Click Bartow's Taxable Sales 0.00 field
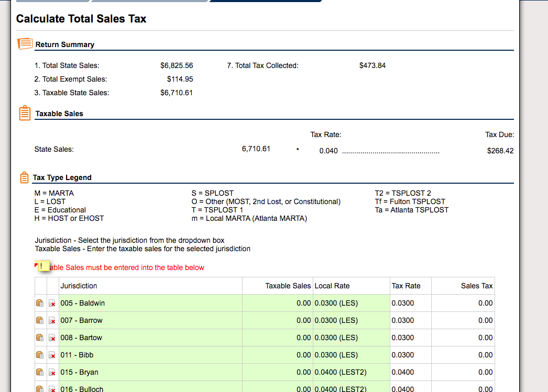The height and width of the screenshot is (392, 548). point(278,338)
